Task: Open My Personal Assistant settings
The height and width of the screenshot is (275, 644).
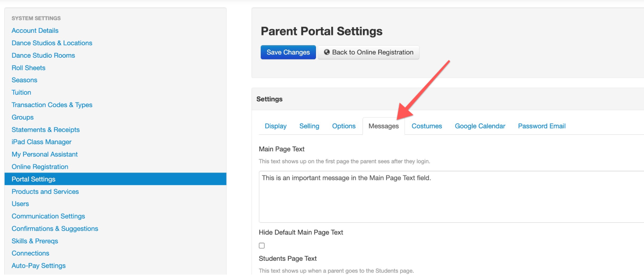Action: [x=45, y=155]
